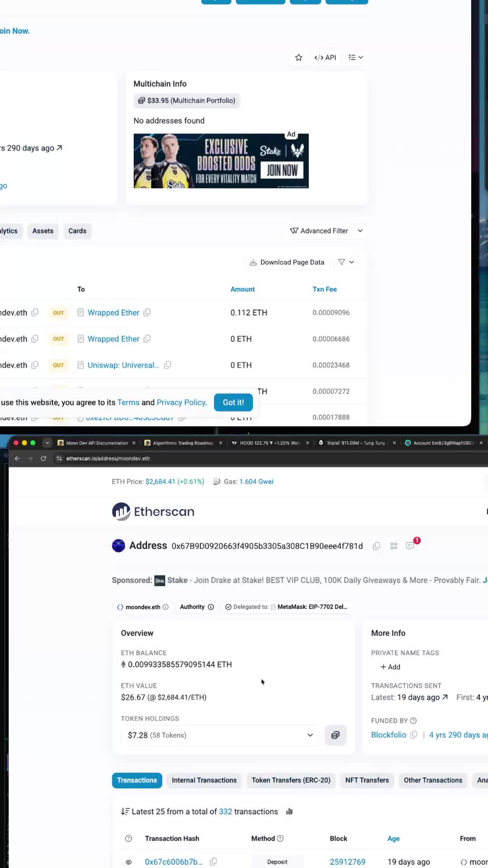The image size is (488, 868).
Task: Open Wrapped Ether in the 0.112 ETH row
Action: click(x=113, y=312)
